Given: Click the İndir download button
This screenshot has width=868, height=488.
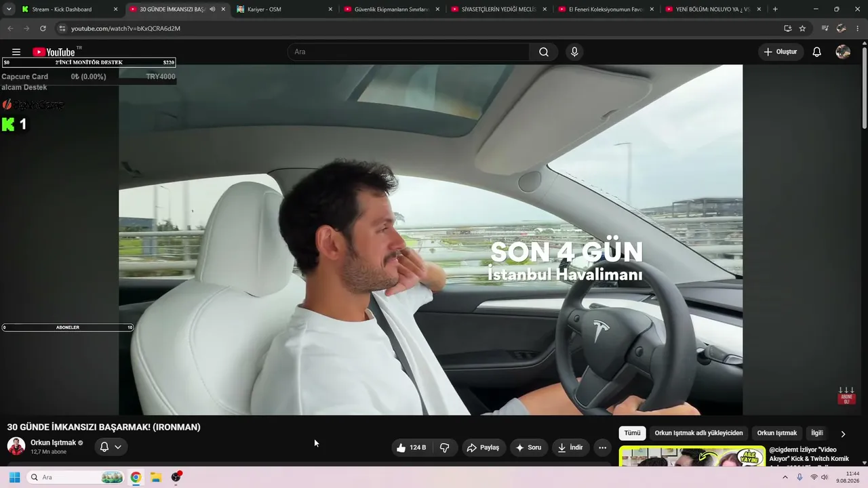Looking at the screenshot, I should [570, 447].
